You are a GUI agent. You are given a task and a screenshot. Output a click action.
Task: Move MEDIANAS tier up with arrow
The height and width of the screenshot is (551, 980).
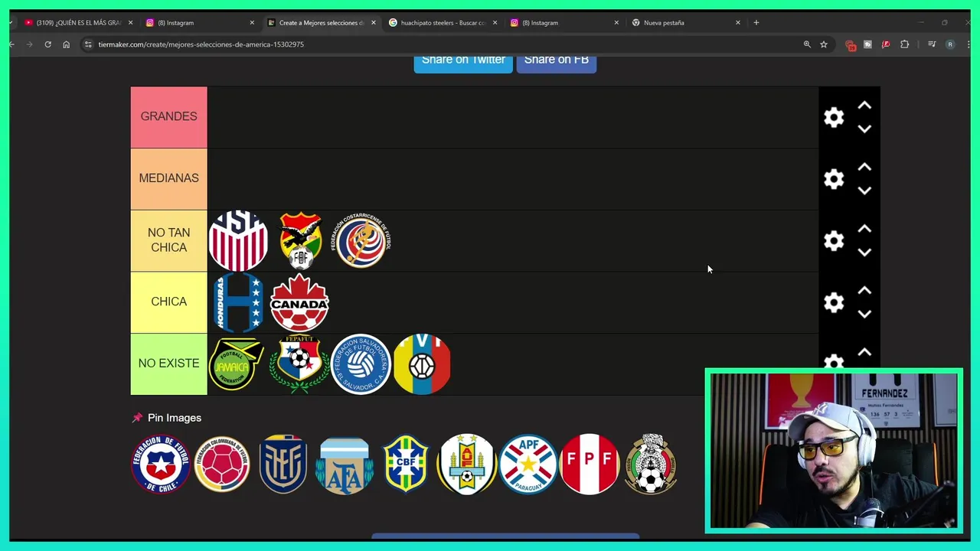click(864, 168)
